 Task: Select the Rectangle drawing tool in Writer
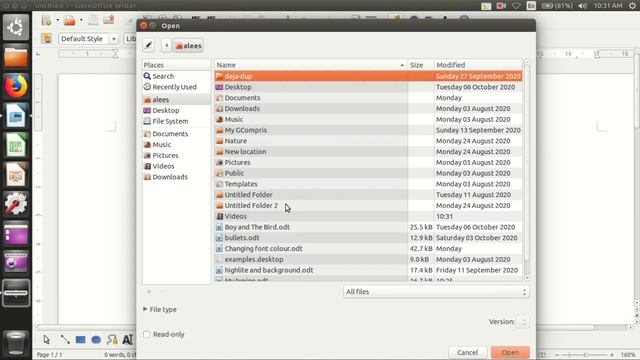click(x=80, y=340)
